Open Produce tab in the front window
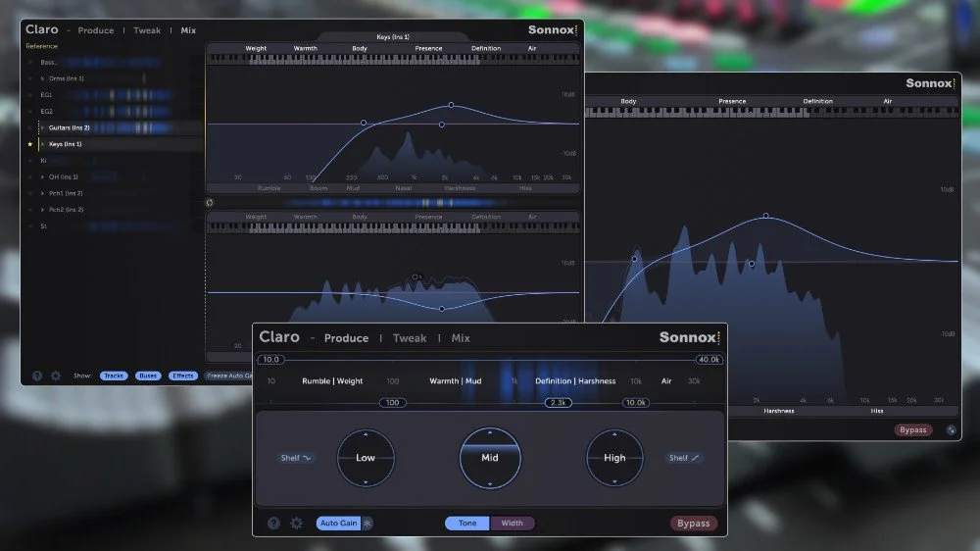 (346, 338)
